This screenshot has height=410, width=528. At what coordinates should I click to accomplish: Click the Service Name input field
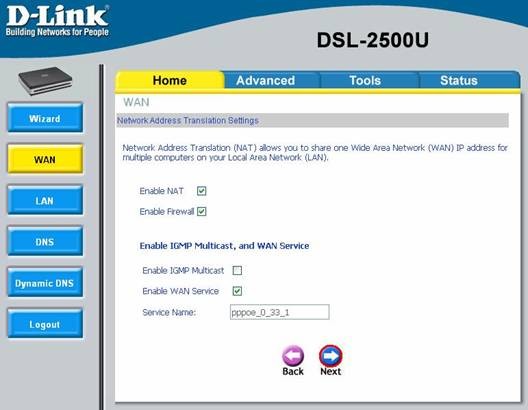(279, 312)
